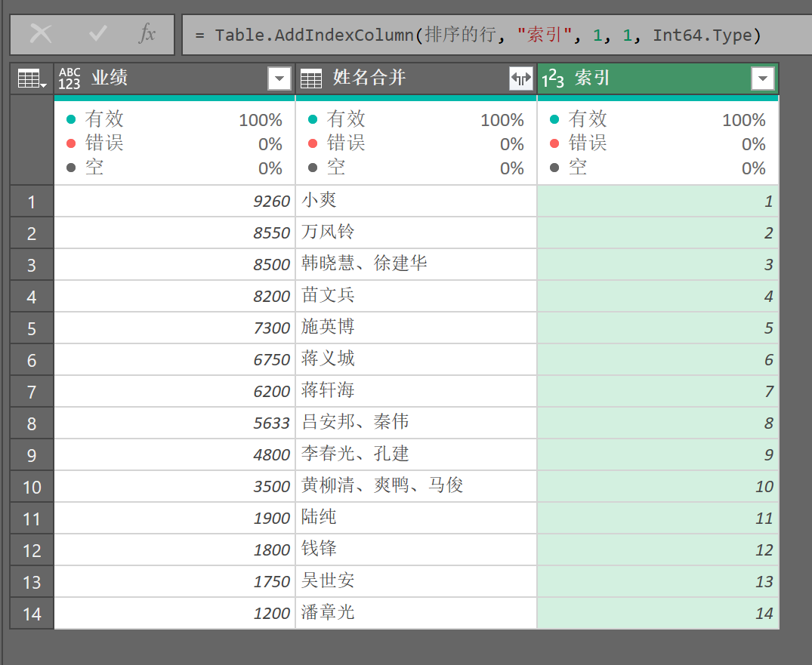The width and height of the screenshot is (812, 665).
Task: Click the cell with value 1900
Action: 174,519
